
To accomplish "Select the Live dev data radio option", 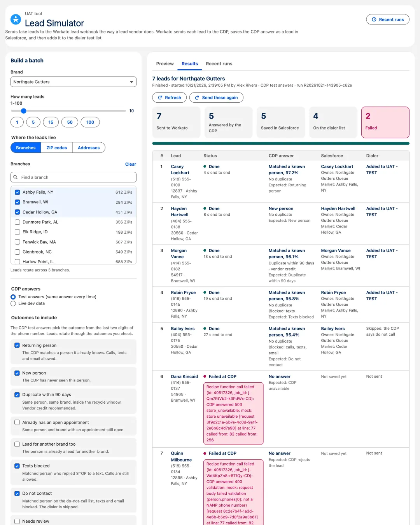I will [x=13, y=304].
